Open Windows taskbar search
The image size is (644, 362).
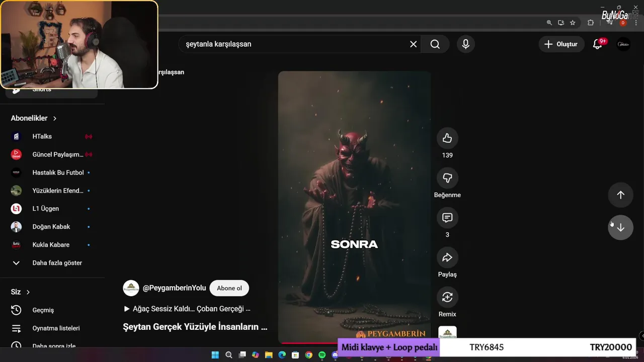coord(229,355)
